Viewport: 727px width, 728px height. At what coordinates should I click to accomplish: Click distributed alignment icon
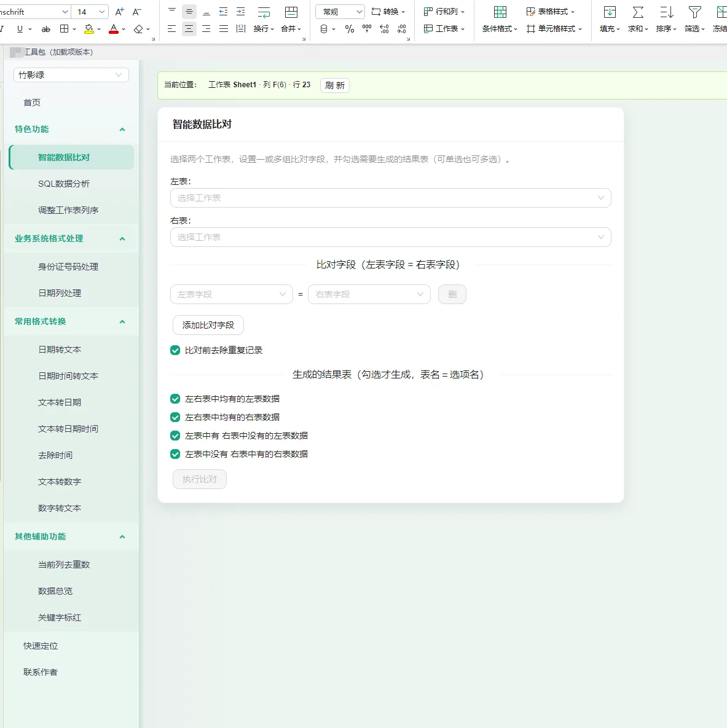[241, 29]
